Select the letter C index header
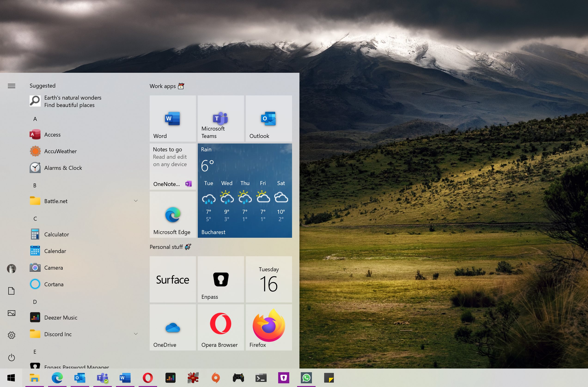The height and width of the screenshot is (387, 588). (x=35, y=219)
